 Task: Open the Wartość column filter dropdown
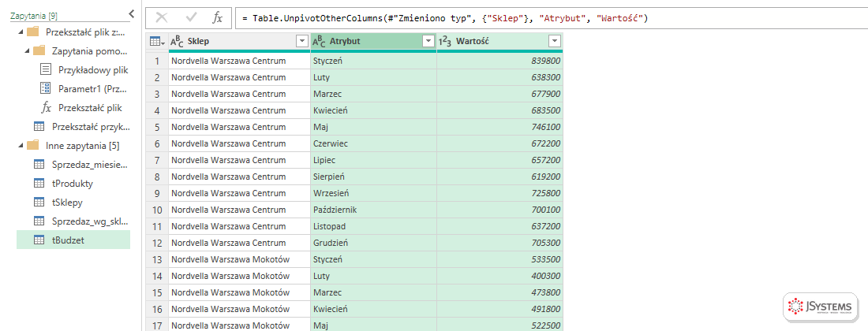pyautogui.click(x=555, y=41)
